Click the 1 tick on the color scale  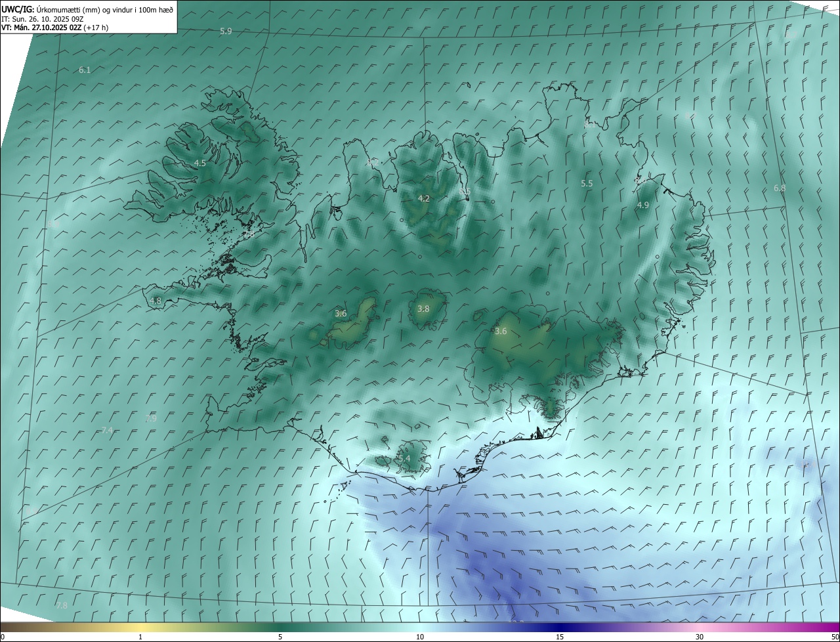[141, 637]
